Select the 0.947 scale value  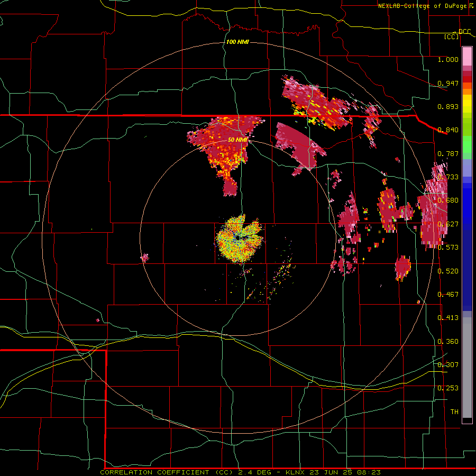448,83
